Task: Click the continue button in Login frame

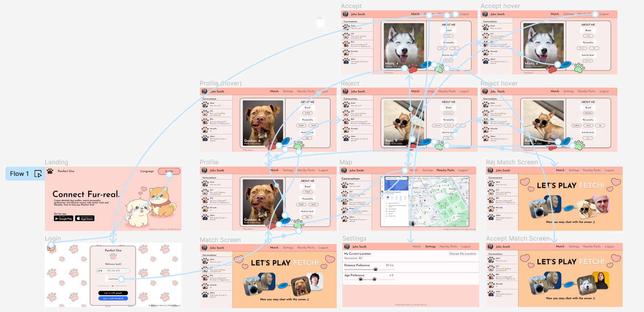Action: [113, 279]
